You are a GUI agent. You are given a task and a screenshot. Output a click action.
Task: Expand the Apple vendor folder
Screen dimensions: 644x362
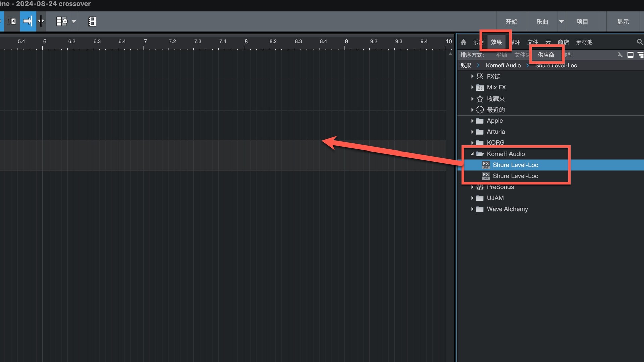click(472, 121)
